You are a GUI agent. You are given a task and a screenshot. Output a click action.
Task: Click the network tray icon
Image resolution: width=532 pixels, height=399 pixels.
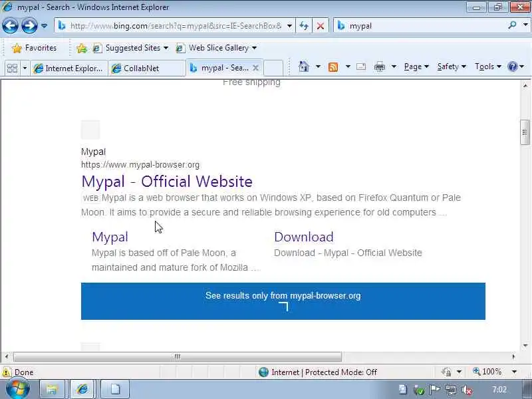[x=451, y=390]
